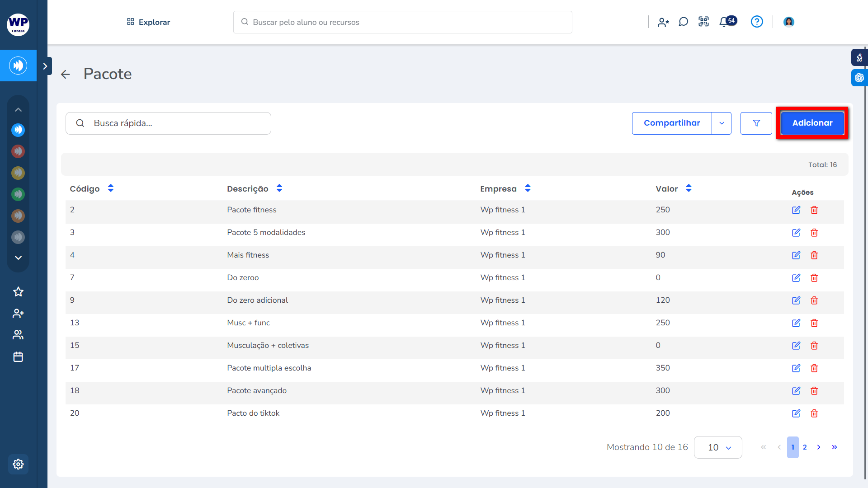Sort table by Valor column
This screenshot has height=488, width=868.
(689, 188)
